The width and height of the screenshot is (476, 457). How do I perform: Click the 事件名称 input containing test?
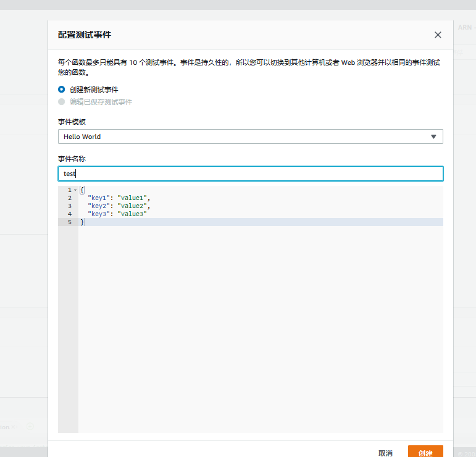[x=250, y=174]
